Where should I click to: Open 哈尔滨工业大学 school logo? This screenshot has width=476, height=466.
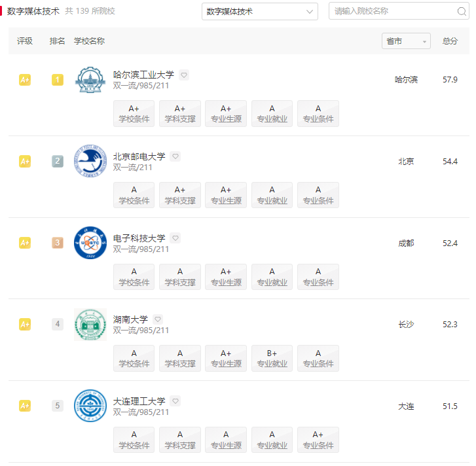pyautogui.click(x=90, y=80)
